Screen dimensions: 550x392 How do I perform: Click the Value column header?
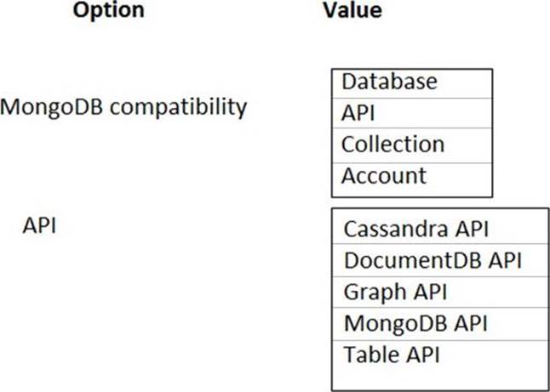coord(352,11)
